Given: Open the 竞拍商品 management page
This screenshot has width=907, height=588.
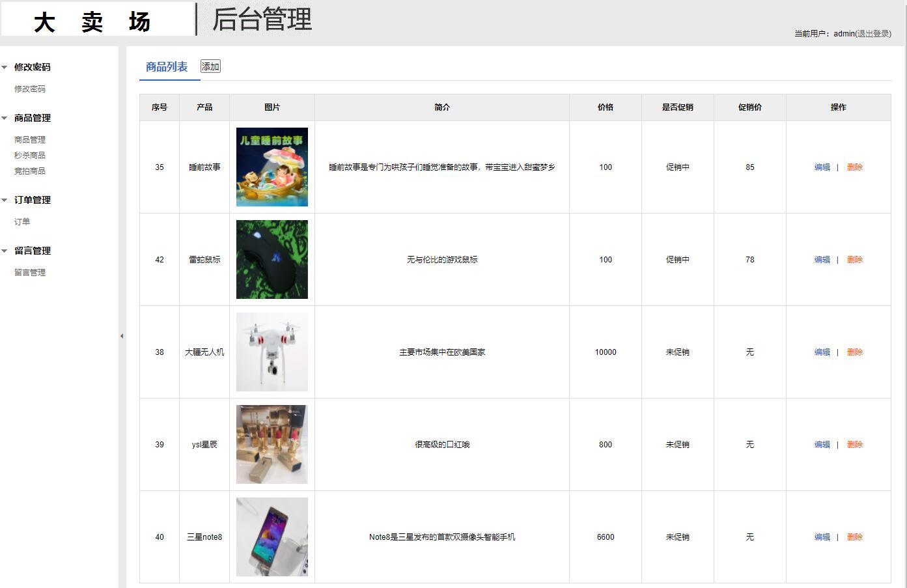Looking at the screenshot, I should (x=29, y=171).
